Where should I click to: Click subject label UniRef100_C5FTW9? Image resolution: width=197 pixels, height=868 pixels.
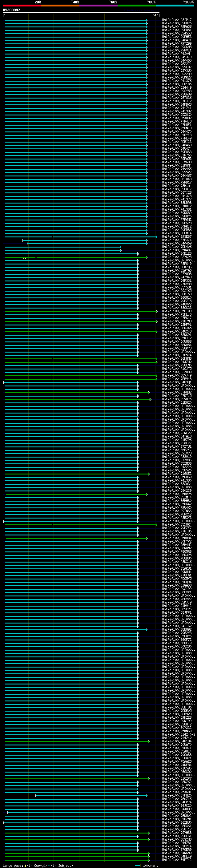[x=177, y=311]
